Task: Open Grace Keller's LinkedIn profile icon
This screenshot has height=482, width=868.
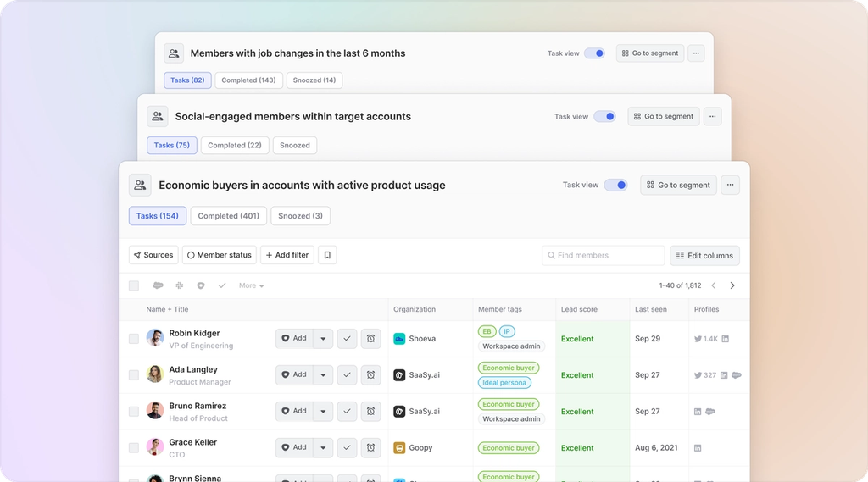Action: point(698,448)
